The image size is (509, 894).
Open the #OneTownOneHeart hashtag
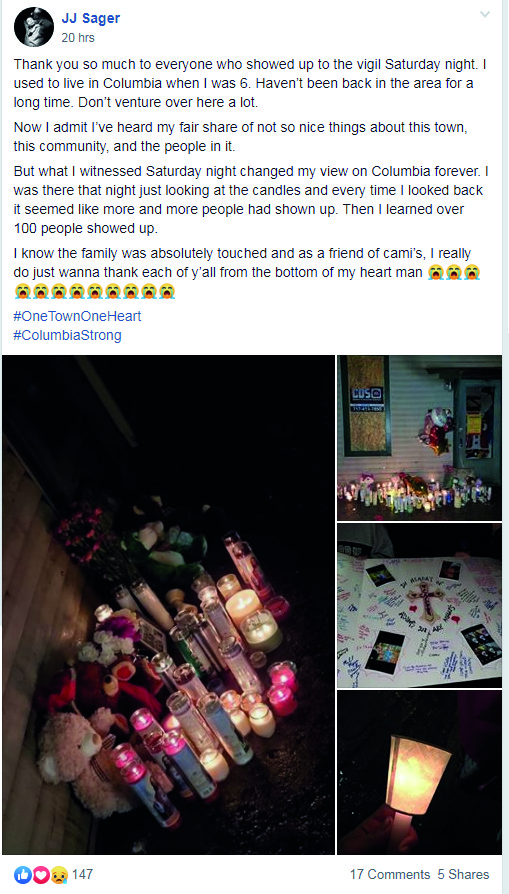[77, 316]
